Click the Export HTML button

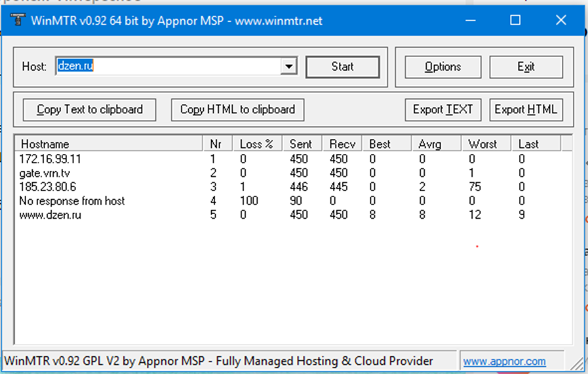tap(526, 109)
